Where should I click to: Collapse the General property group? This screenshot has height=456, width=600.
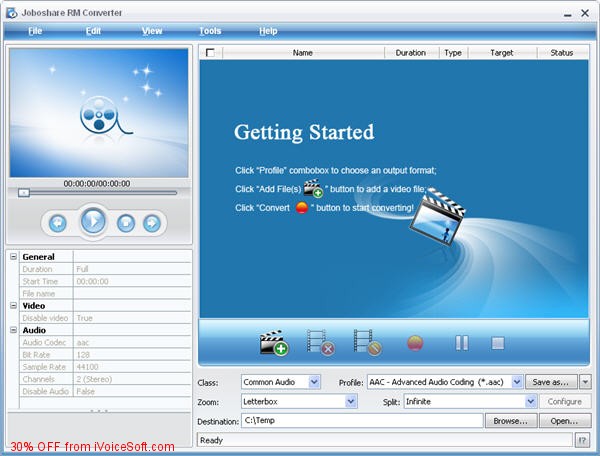[x=13, y=256]
